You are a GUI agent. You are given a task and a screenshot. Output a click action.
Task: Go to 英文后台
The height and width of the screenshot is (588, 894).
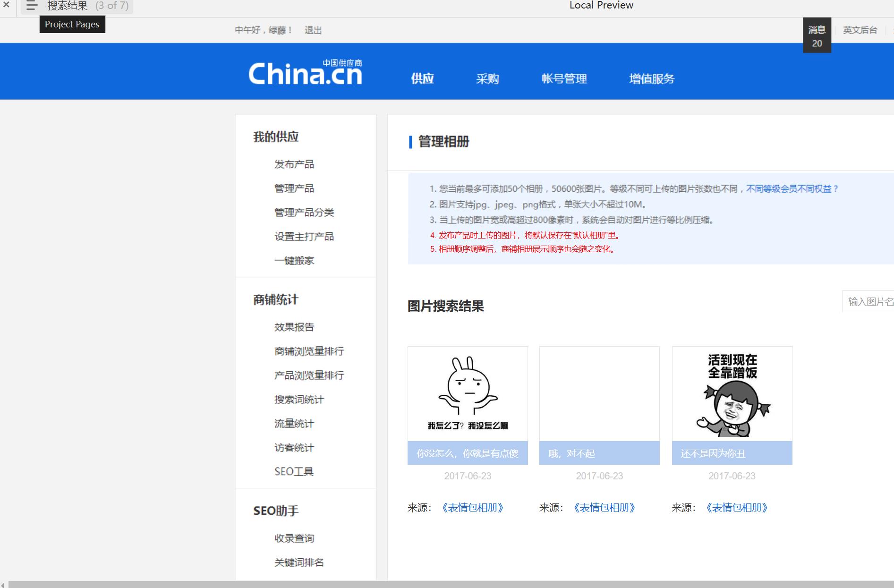point(860,30)
